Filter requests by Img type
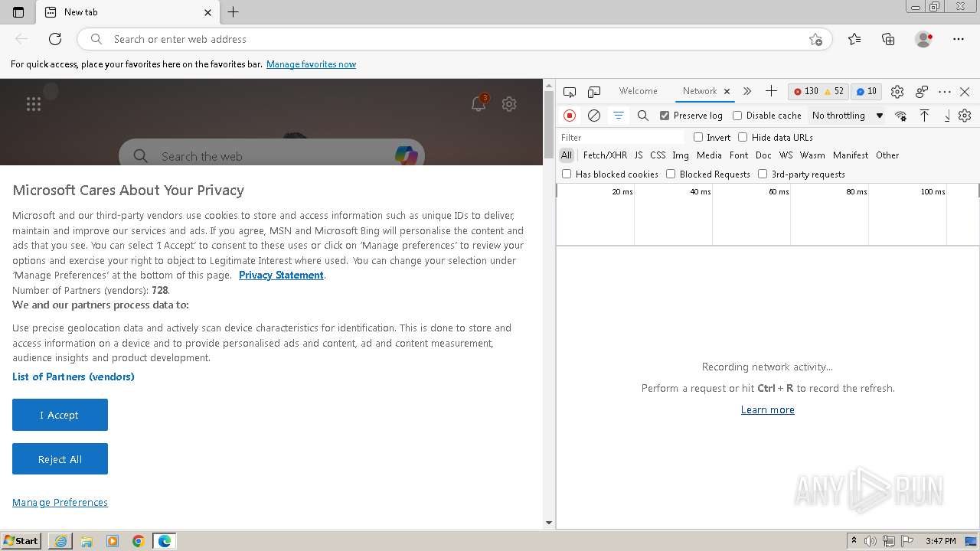Screen dimensions: 980x551 [x=681, y=155]
